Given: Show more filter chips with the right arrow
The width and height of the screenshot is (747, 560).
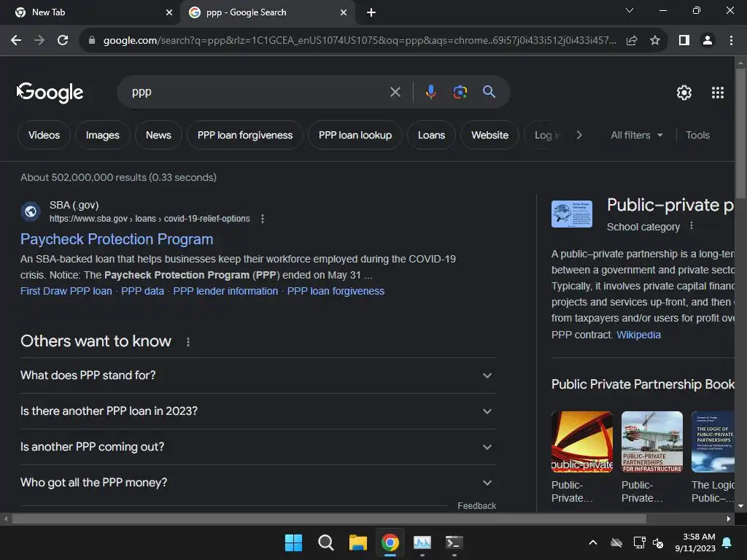Looking at the screenshot, I should pos(578,135).
